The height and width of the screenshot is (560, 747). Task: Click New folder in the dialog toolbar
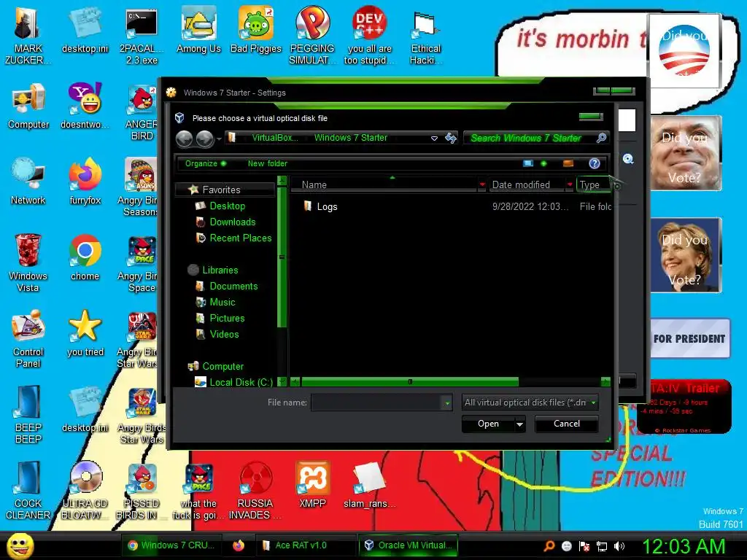coord(267,163)
